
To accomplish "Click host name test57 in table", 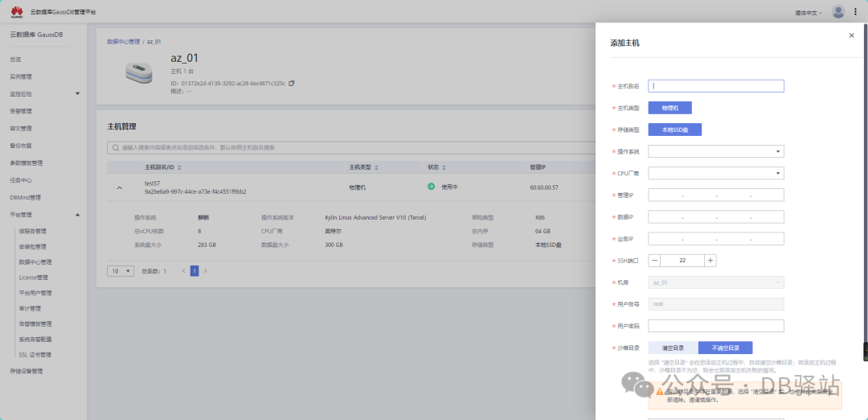I will tap(152, 183).
